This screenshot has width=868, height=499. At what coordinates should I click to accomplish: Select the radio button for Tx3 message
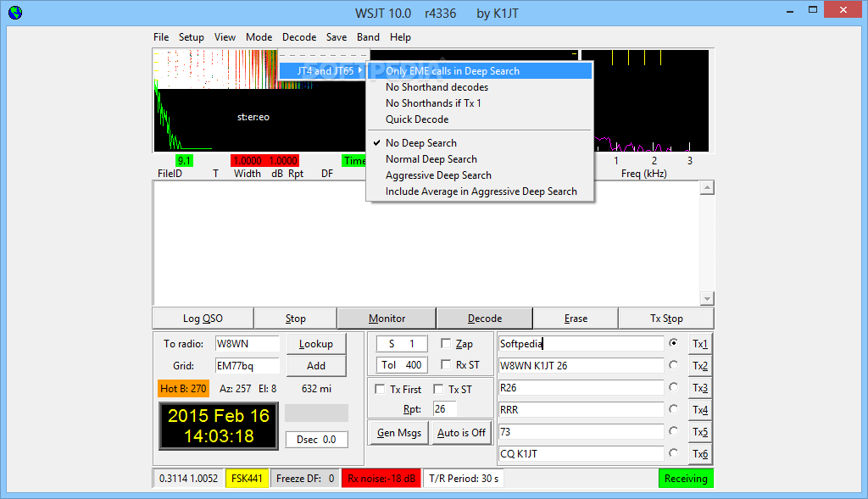(673, 386)
